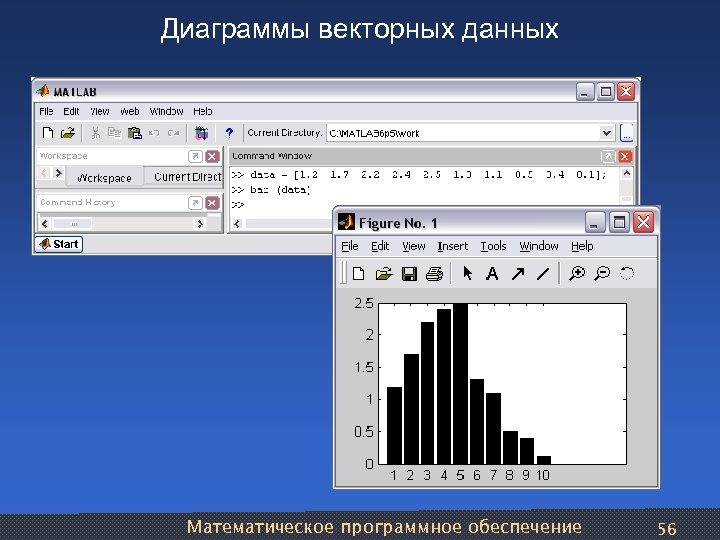720x540 pixels.
Task: Click the bar at x=10 in plot
Action: pyautogui.click(x=544, y=460)
